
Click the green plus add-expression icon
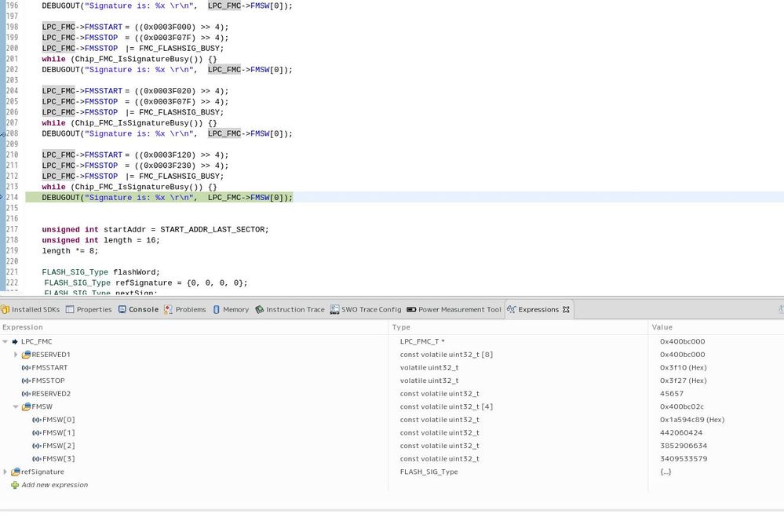[x=15, y=485]
